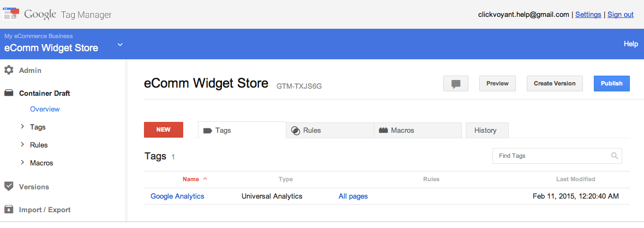Open the Settings link in header

tap(588, 14)
